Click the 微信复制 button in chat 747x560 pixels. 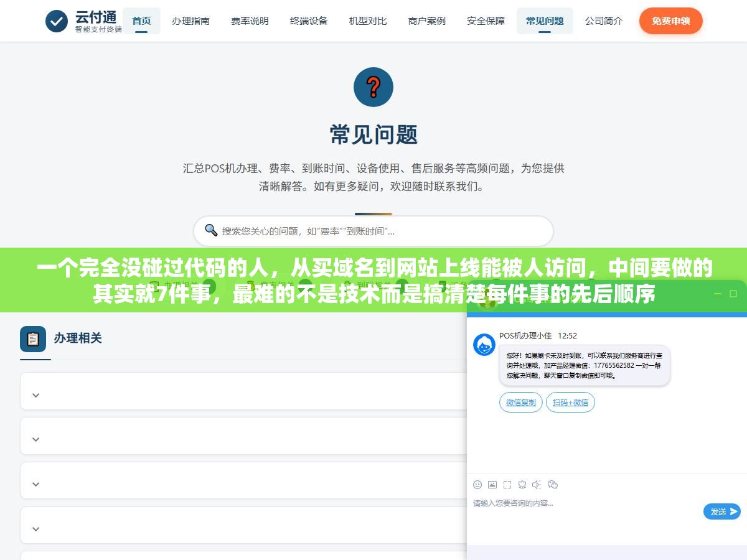pos(521,403)
